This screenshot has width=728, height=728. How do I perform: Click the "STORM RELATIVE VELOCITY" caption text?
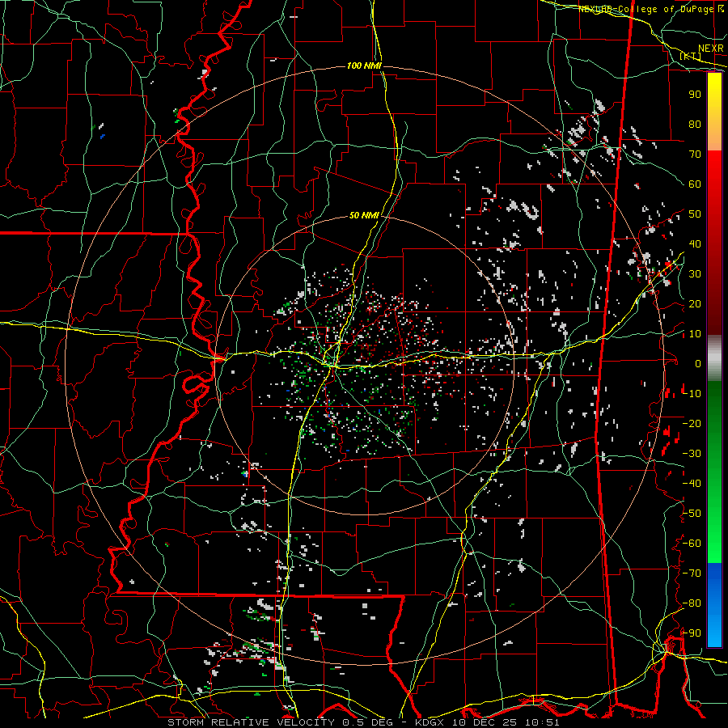coord(251,722)
